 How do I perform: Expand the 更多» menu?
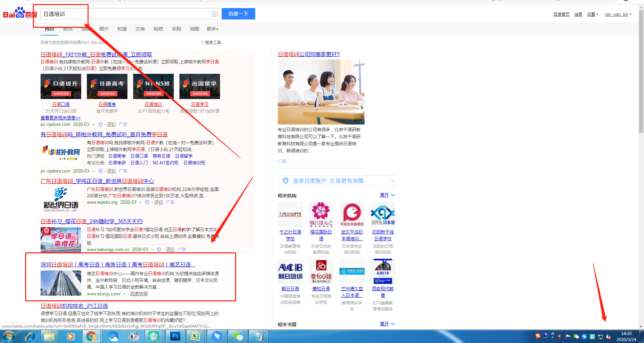click(212, 29)
